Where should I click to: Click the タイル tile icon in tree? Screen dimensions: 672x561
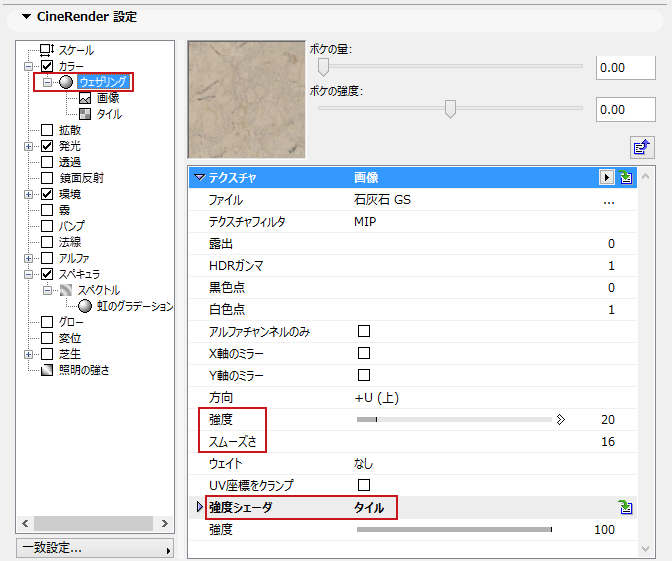click(x=85, y=114)
